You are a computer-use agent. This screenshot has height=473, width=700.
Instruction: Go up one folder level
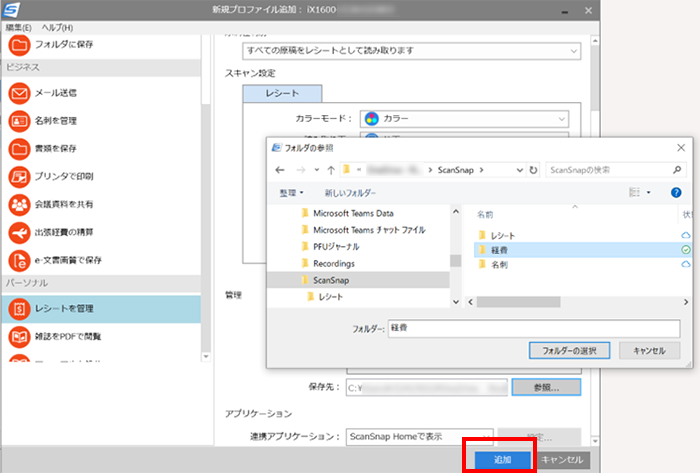coord(331,170)
